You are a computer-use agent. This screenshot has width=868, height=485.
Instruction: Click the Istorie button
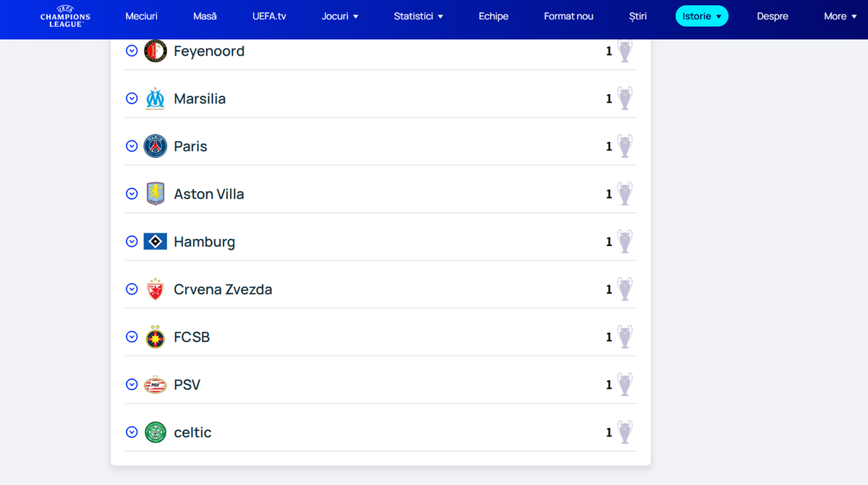[x=702, y=15]
